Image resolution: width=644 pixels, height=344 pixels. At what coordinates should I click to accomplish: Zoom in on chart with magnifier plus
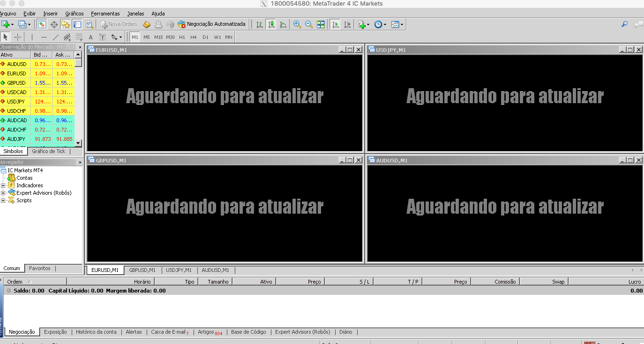297,24
